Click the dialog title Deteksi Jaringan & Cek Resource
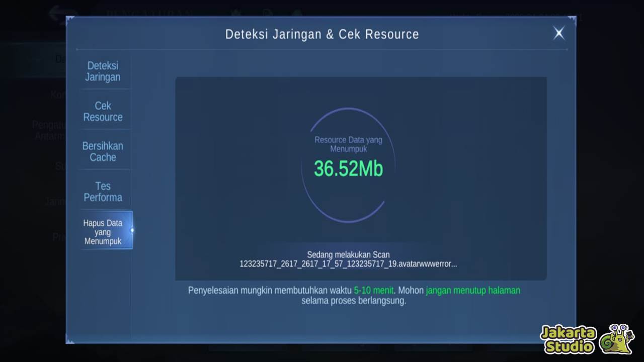This screenshot has height=362, width=644. coord(322,34)
